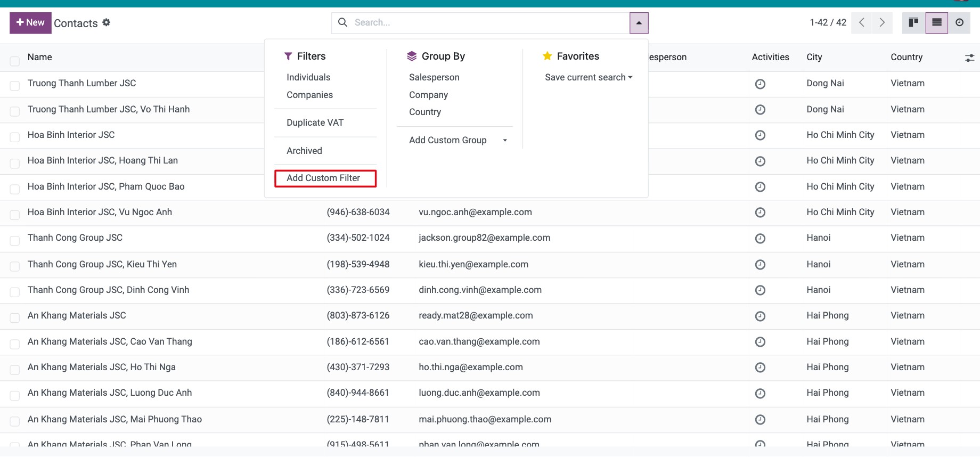Open activity clock for Kieu Thi Yen row
The image size is (980, 457).
[x=760, y=265]
